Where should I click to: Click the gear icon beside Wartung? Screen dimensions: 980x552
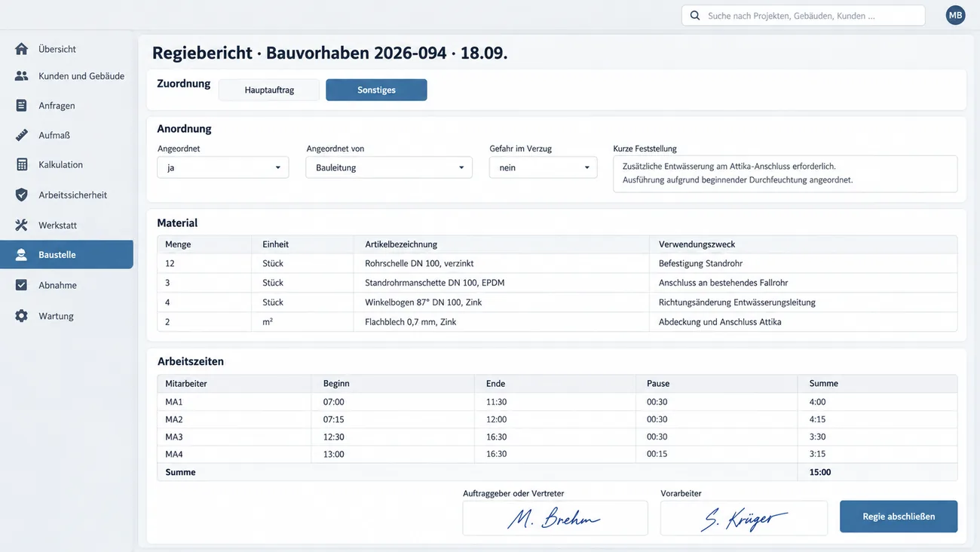click(x=21, y=316)
